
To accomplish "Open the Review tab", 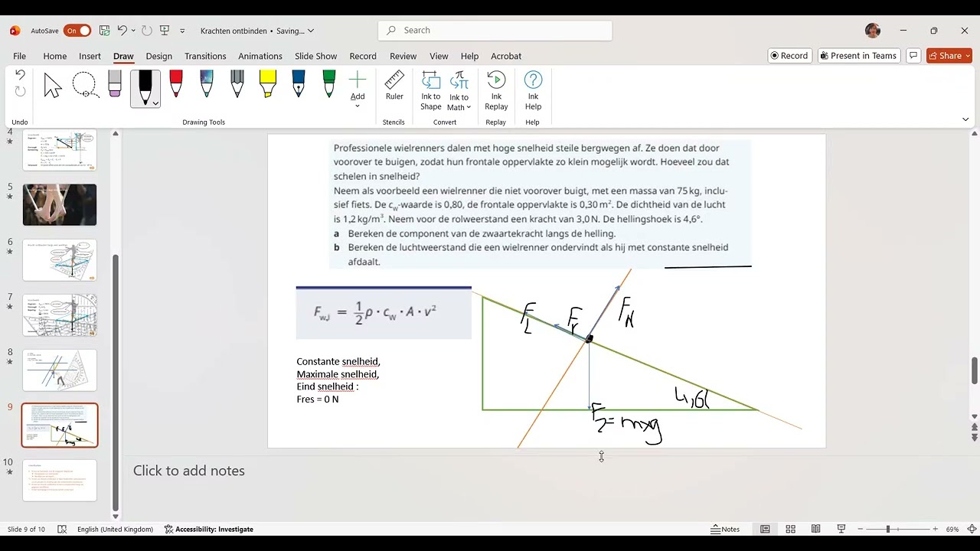I will coord(403,56).
